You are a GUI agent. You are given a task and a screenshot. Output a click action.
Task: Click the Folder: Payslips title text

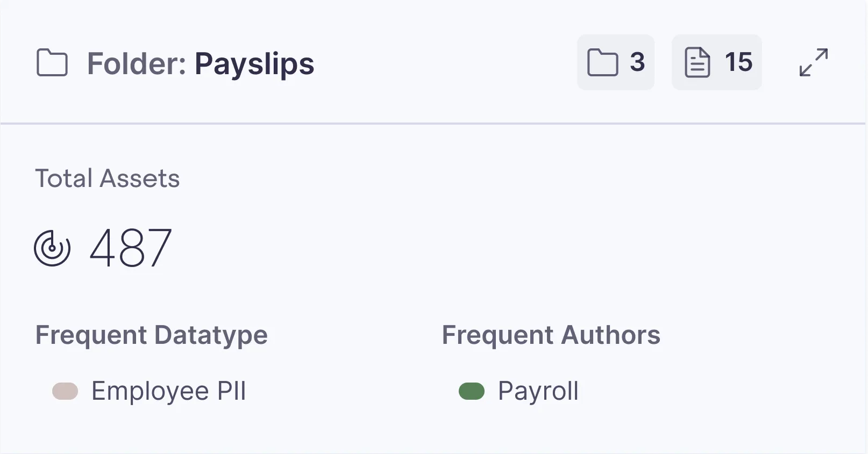click(201, 62)
